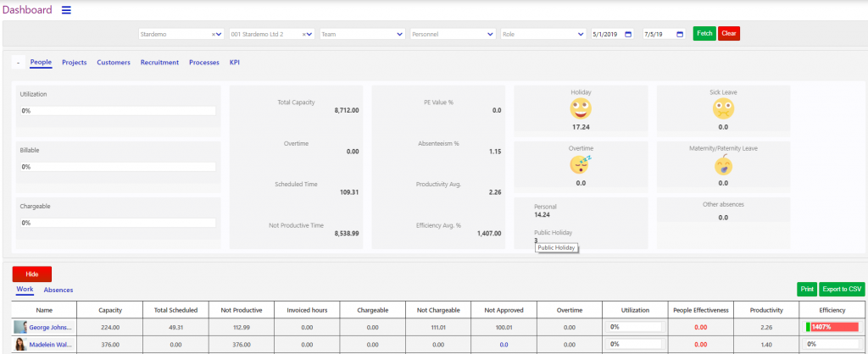Click Scheduled Time value 109.31
Screen dimensions: 868x354
pos(349,192)
